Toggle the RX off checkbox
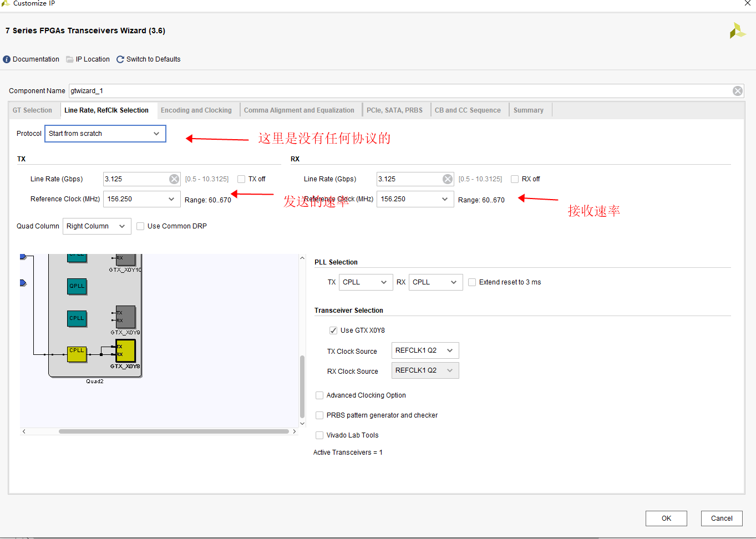 point(515,179)
